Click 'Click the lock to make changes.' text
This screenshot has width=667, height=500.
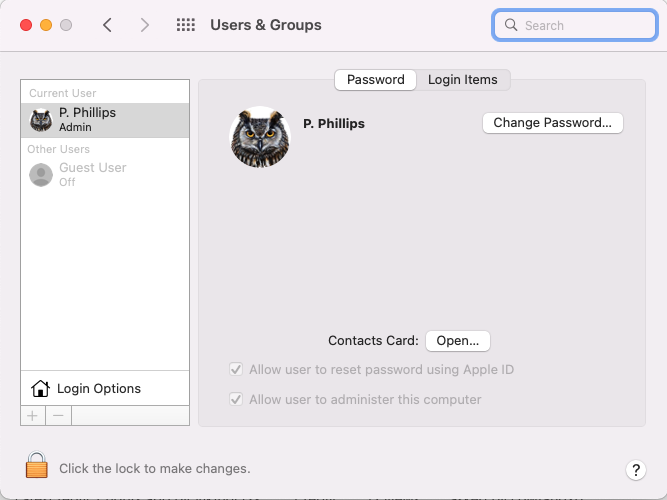[155, 469]
